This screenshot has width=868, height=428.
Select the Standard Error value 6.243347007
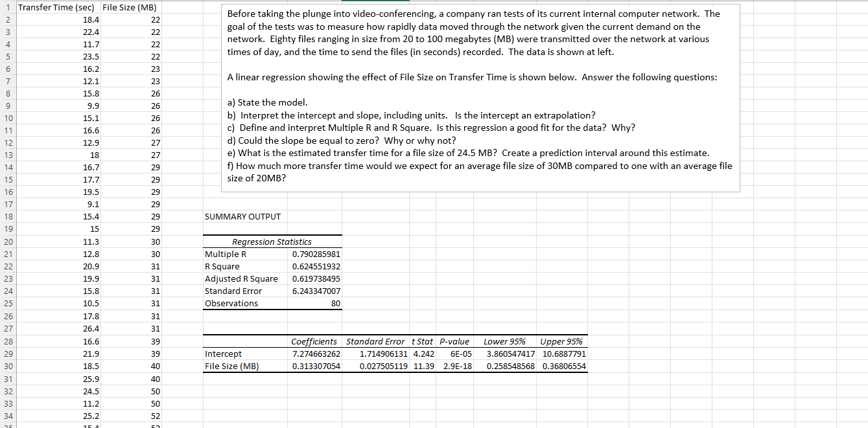(316, 291)
